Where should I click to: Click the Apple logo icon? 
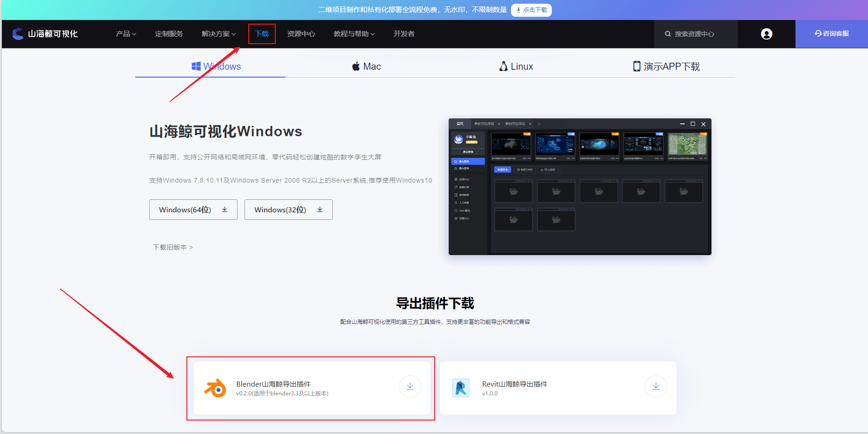[356, 66]
